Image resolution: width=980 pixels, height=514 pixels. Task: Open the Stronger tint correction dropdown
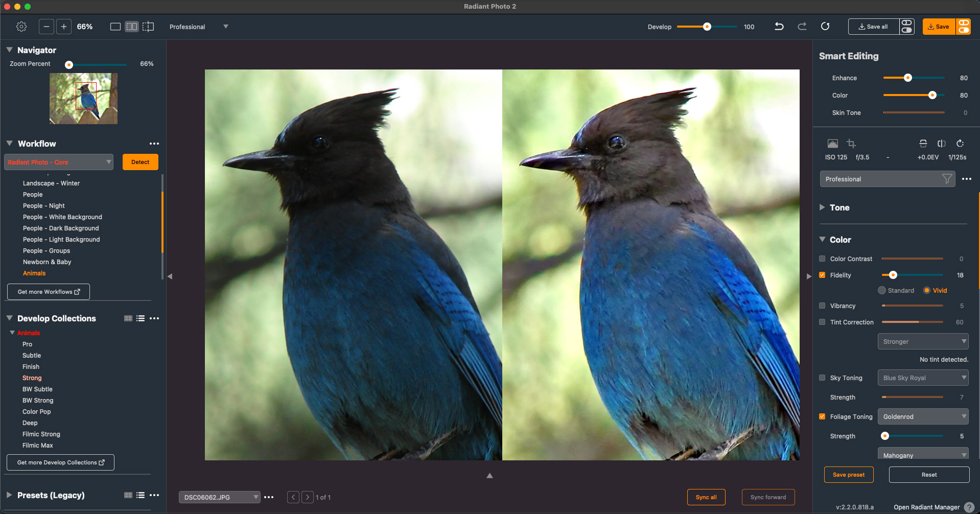coord(923,341)
